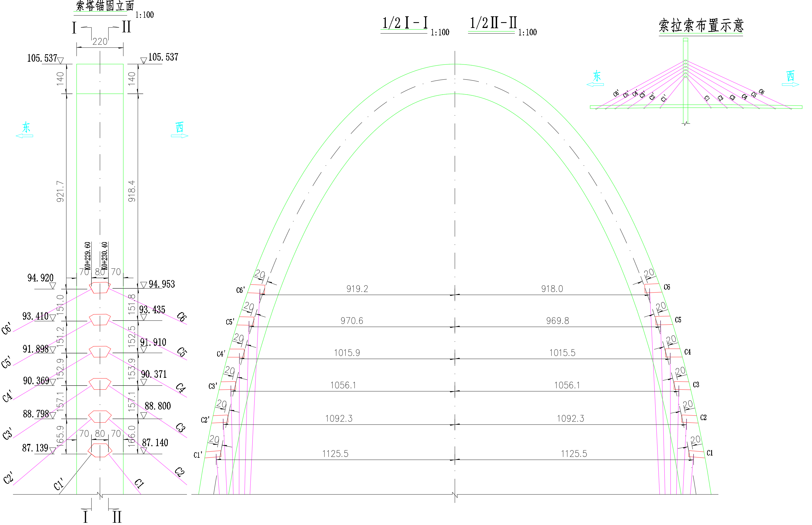Click the 105.537 elevation label at upper left
The image size is (812, 525).
tap(42, 58)
